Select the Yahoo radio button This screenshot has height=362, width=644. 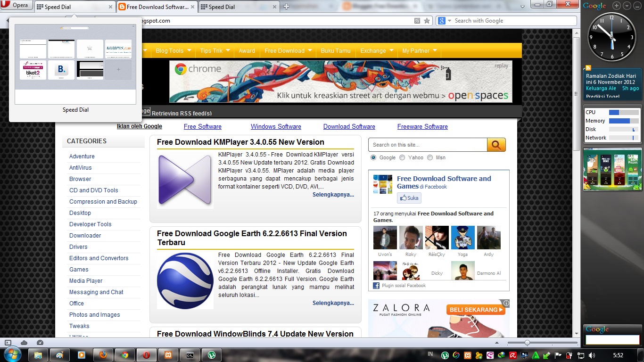pyautogui.click(x=402, y=157)
